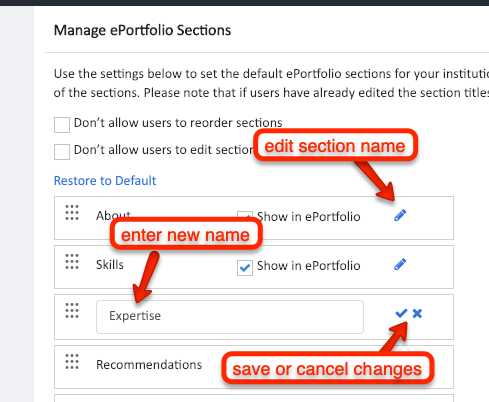Cancel the Expertise rename with X icon
The height and width of the screenshot is (402, 489).
coord(417,313)
